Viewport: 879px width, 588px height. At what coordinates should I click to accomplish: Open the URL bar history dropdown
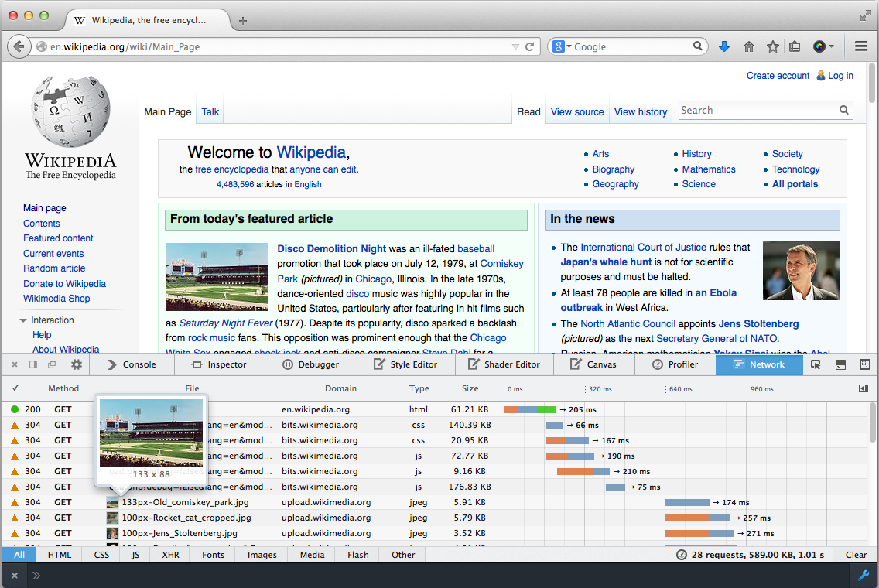pyautogui.click(x=515, y=46)
